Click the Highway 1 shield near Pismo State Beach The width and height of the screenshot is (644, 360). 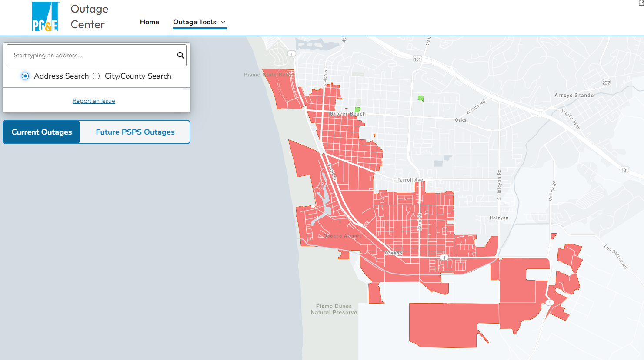click(x=291, y=54)
